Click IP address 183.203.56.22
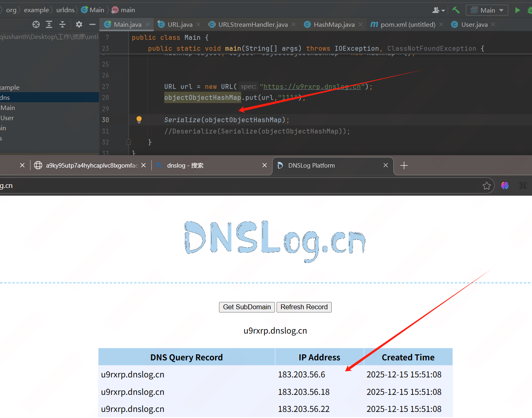 click(x=304, y=409)
